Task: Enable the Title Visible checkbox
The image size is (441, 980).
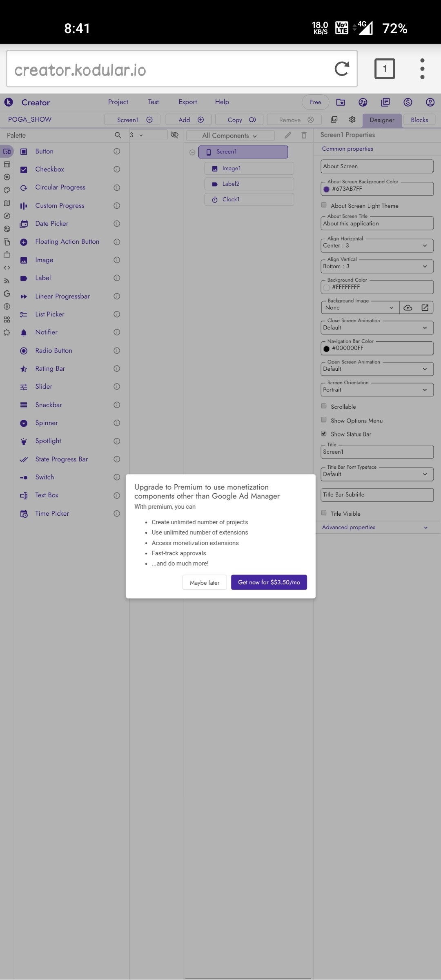Action: 324,513
